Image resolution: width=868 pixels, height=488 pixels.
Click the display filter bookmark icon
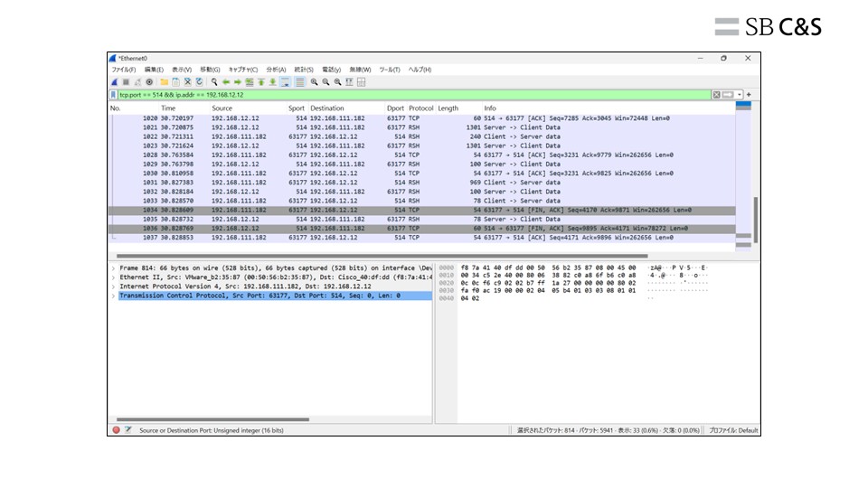tap(114, 95)
